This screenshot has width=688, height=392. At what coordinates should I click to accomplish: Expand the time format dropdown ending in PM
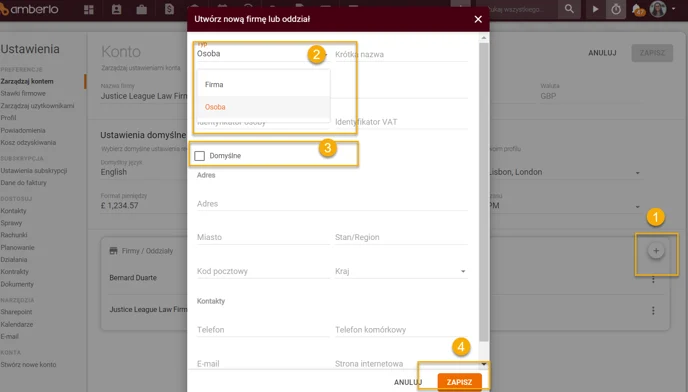pyautogui.click(x=638, y=206)
